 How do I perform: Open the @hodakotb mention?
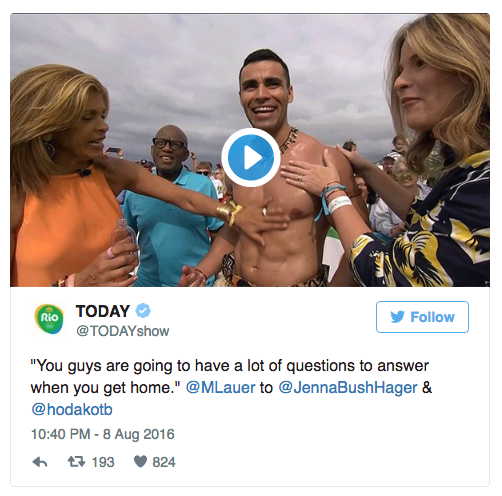coord(72,409)
